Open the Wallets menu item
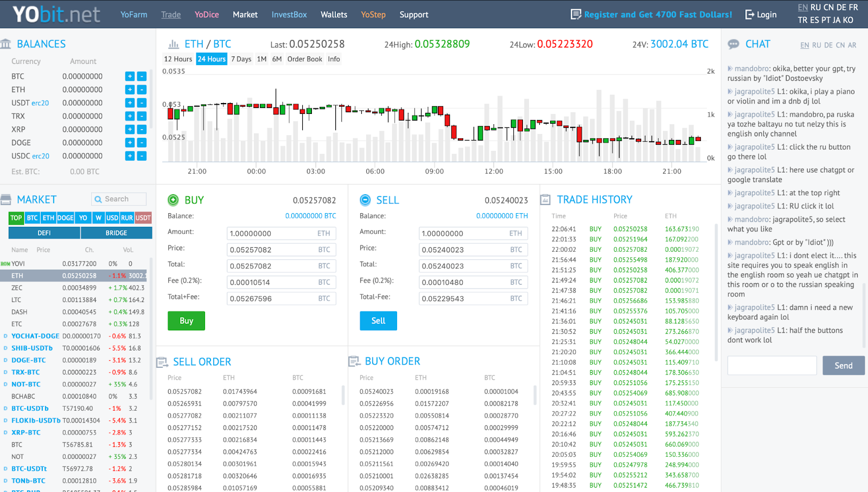This screenshot has width=868, height=492. point(334,15)
